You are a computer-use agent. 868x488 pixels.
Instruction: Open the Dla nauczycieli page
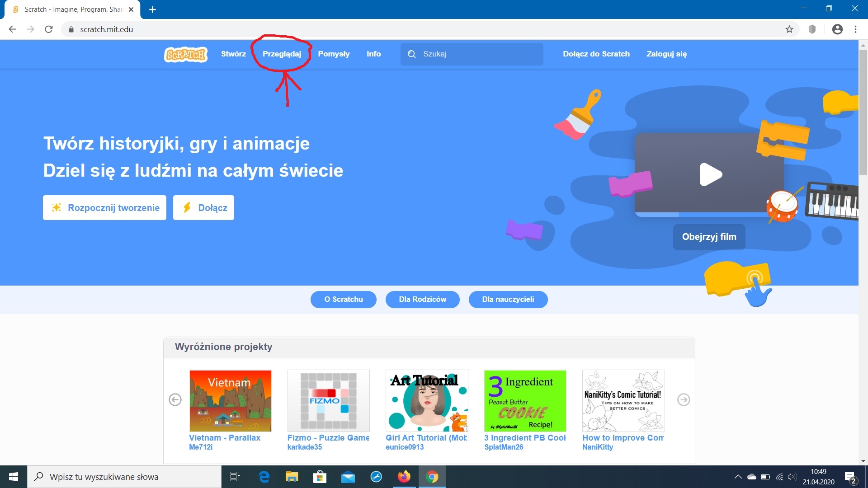pos(508,299)
